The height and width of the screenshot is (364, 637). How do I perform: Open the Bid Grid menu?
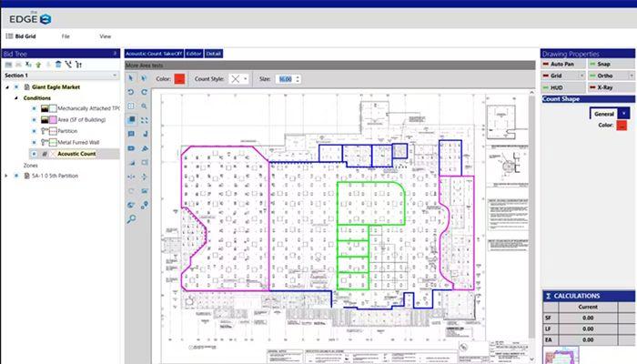pyautogui.click(x=21, y=36)
